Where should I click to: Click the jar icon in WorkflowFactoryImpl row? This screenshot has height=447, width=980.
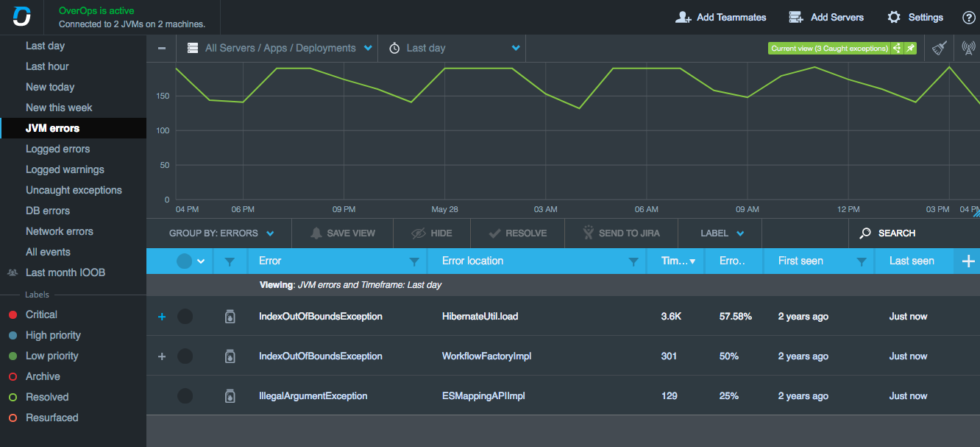tap(230, 356)
